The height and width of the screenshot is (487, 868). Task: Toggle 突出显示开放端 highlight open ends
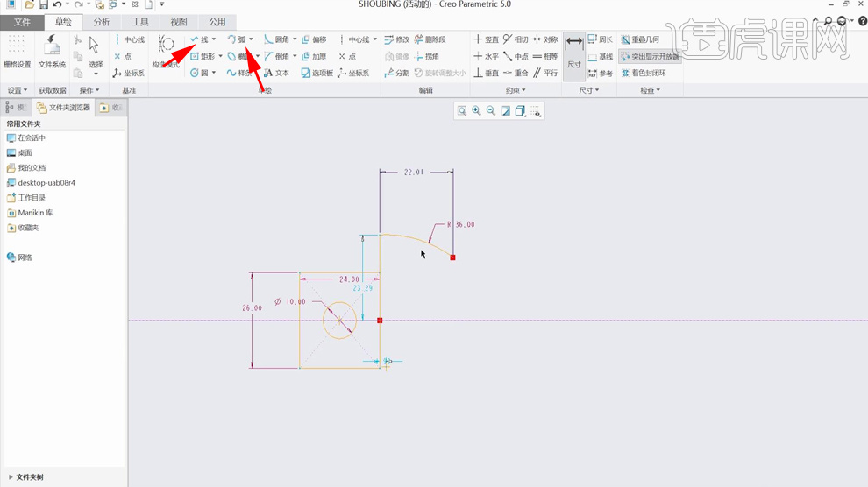coord(650,56)
